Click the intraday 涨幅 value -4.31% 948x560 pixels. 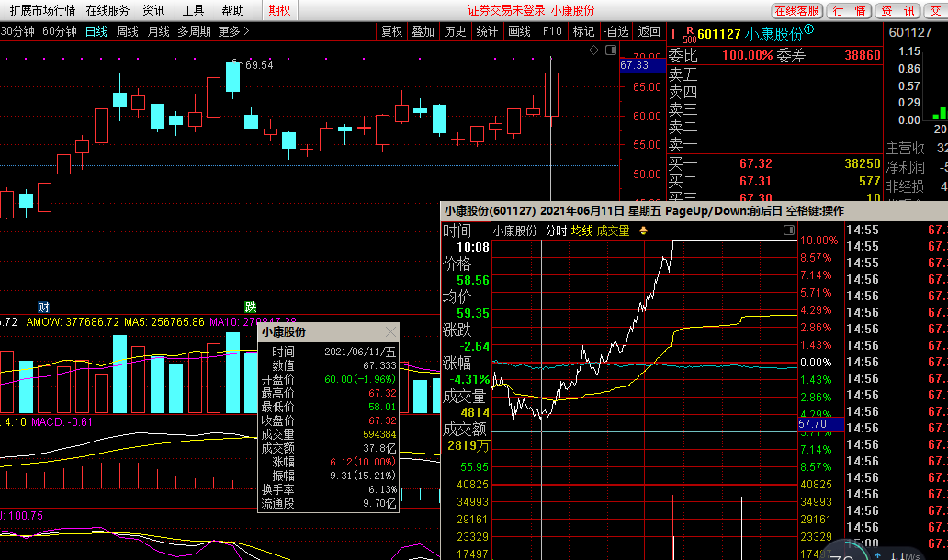(469, 380)
